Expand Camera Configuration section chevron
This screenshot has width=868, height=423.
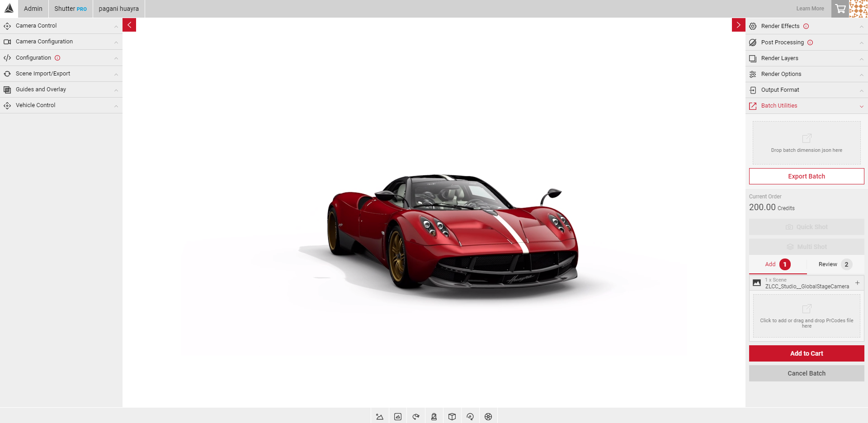[x=116, y=42]
